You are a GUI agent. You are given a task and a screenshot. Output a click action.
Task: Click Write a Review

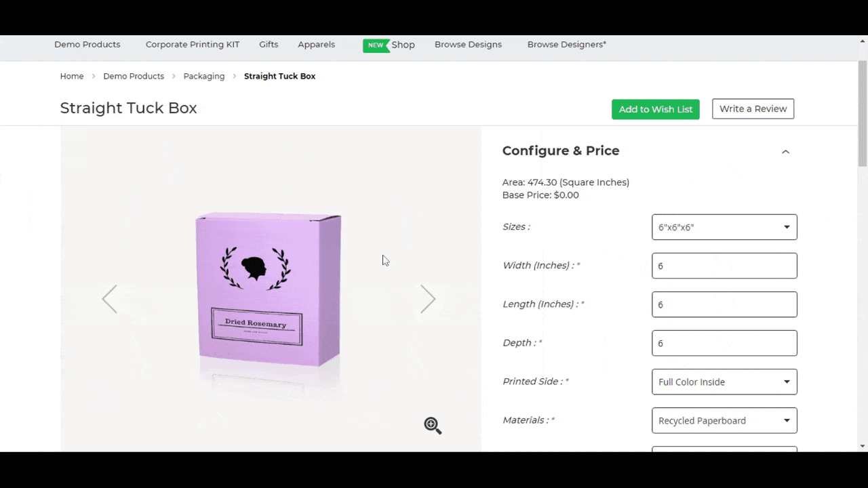tap(753, 108)
